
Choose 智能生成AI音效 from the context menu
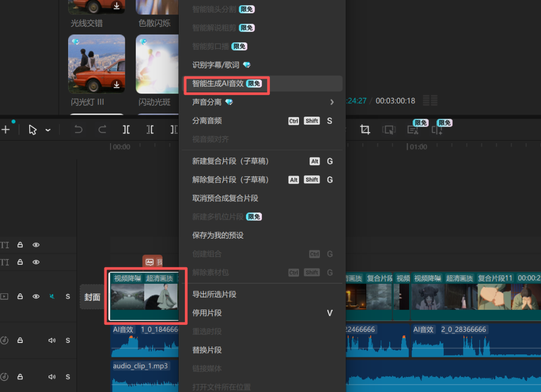click(x=218, y=84)
